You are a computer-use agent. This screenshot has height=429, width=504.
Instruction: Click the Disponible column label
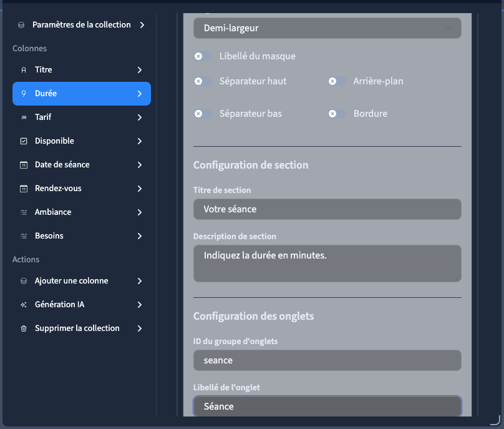[54, 141]
